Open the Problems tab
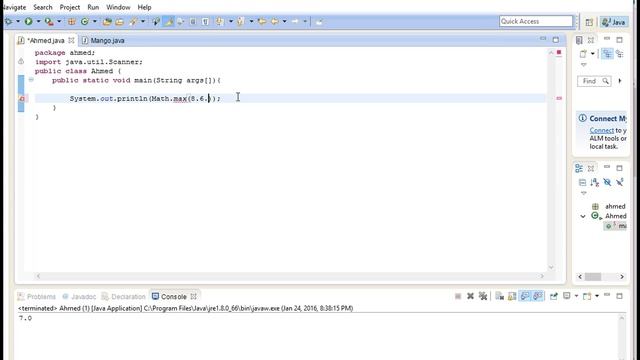The image size is (640, 360). tap(37, 296)
